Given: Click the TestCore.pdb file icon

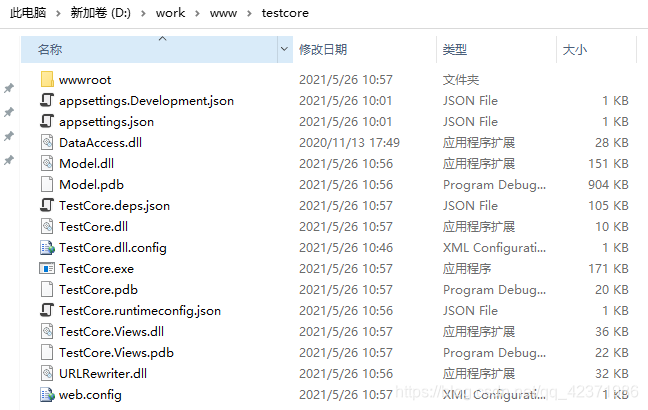Looking at the screenshot, I should pyautogui.click(x=47, y=289).
